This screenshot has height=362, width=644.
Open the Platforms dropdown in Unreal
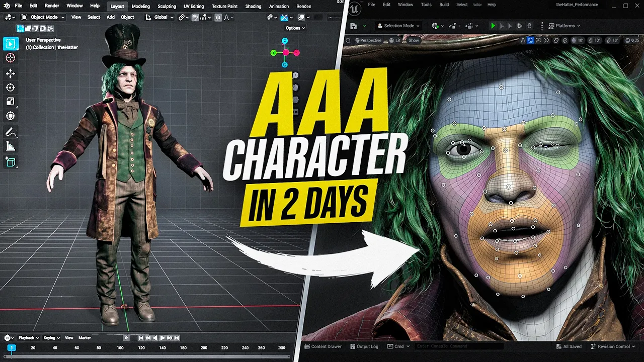[x=564, y=26]
